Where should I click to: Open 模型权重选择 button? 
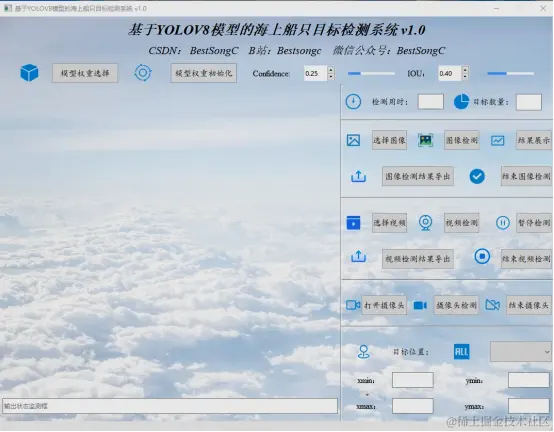[85, 73]
